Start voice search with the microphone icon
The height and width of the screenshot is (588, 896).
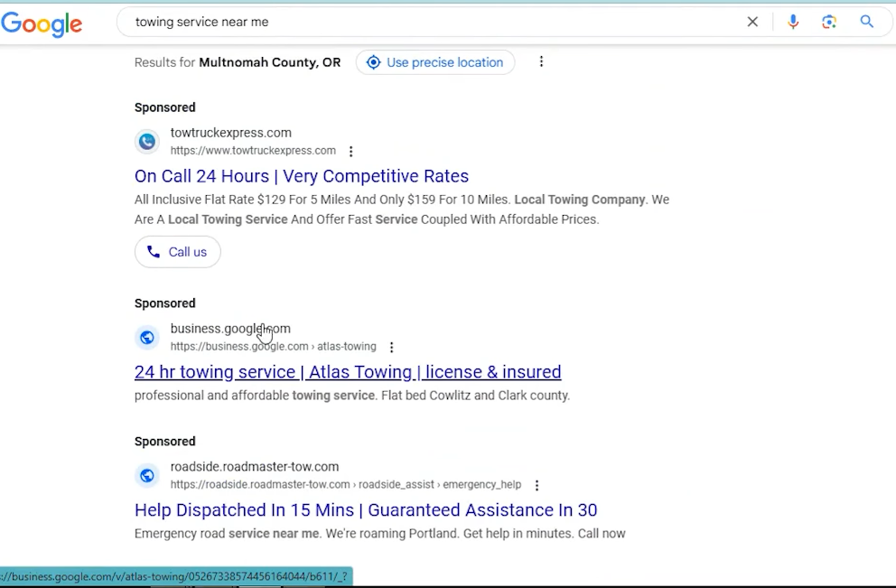tap(793, 22)
